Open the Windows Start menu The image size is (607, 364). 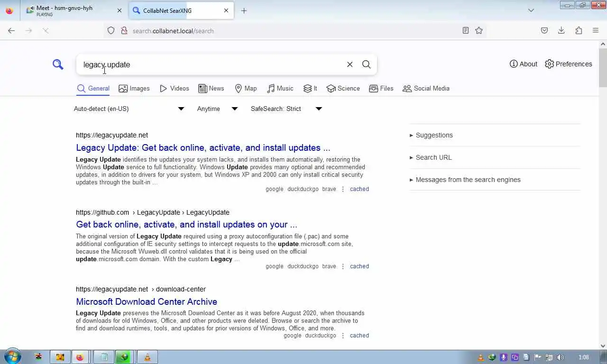tap(12, 357)
